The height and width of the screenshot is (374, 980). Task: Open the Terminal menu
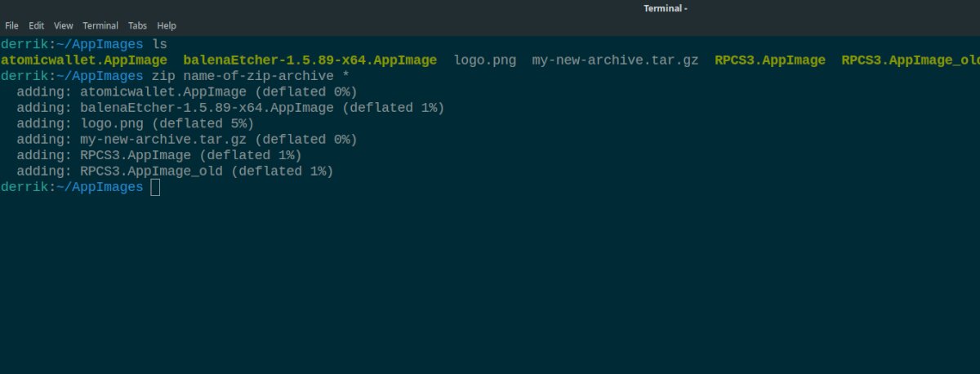[x=100, y=25]
